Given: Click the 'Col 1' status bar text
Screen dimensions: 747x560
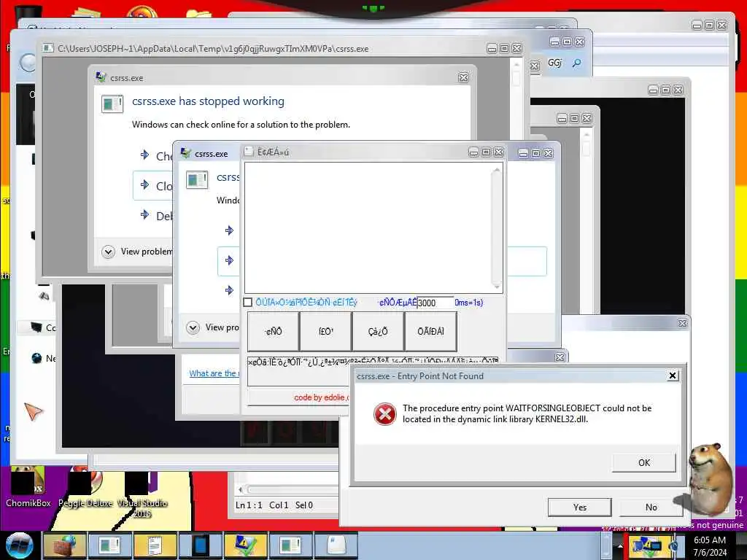Looking at the screenshot, I should coord(279,505).
